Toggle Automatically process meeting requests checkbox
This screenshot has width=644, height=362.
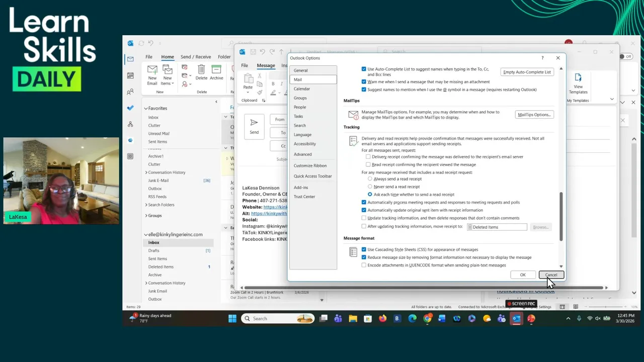point(364,202)
